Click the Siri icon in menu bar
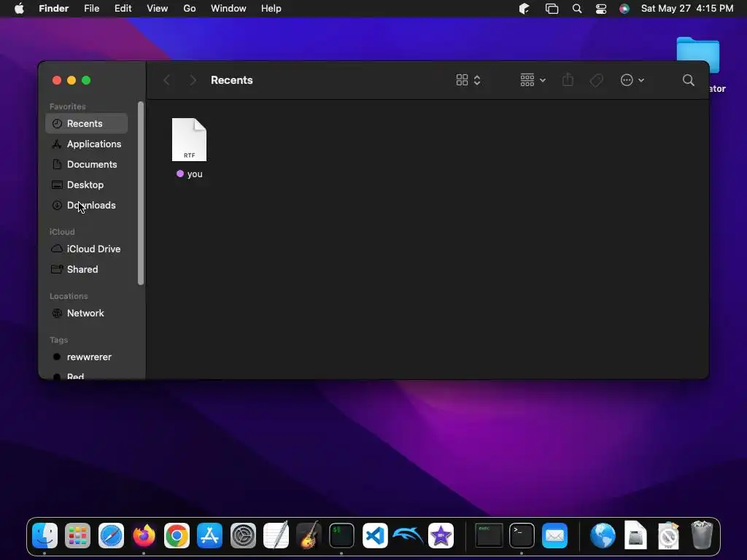747x560 pixels. [624, 9]
